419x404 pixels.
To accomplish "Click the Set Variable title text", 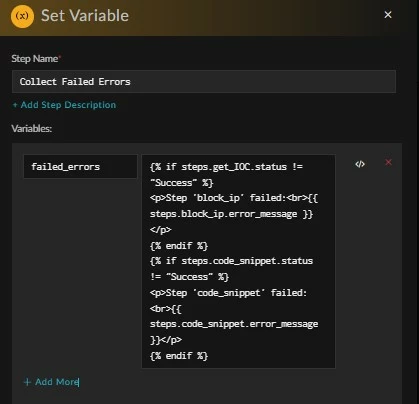I will (x=85, y=16).
